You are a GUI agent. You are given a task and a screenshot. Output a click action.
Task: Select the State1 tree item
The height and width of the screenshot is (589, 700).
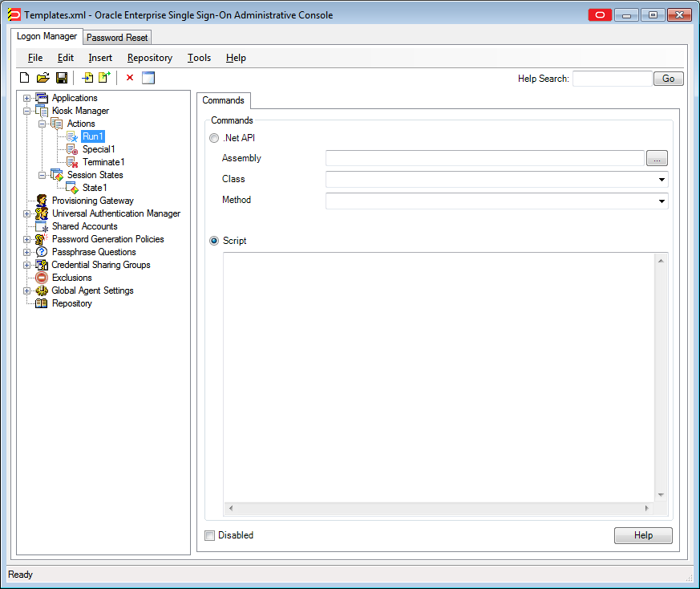95,188
